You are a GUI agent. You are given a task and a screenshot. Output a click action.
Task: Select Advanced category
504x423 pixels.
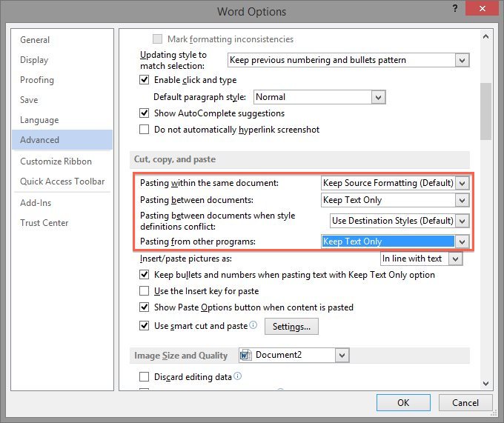click(x=62, y=140)
